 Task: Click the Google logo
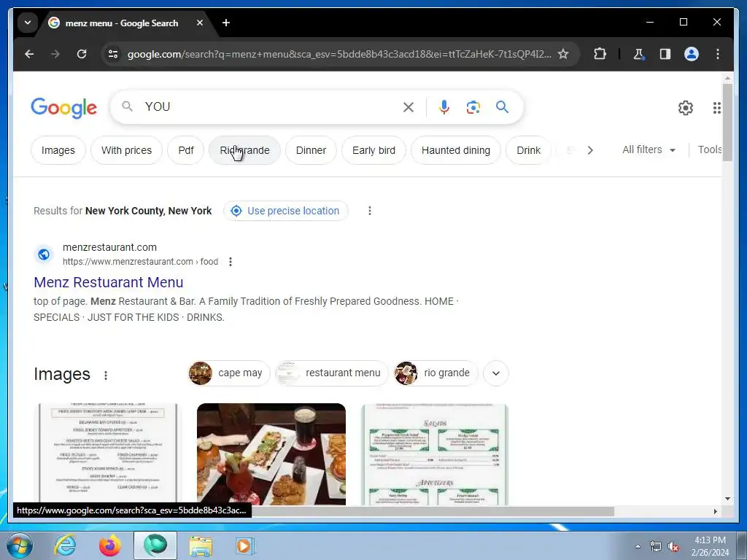click(64, 108)
